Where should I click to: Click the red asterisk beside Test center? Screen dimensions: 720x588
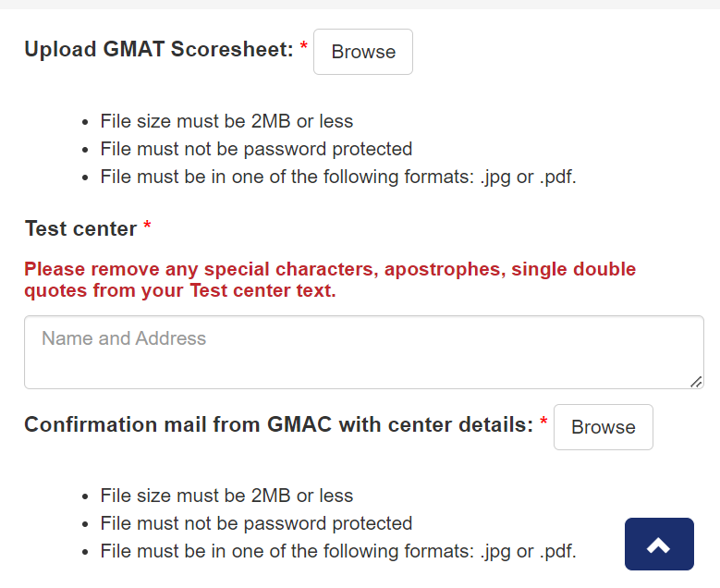tap(147, 227)
